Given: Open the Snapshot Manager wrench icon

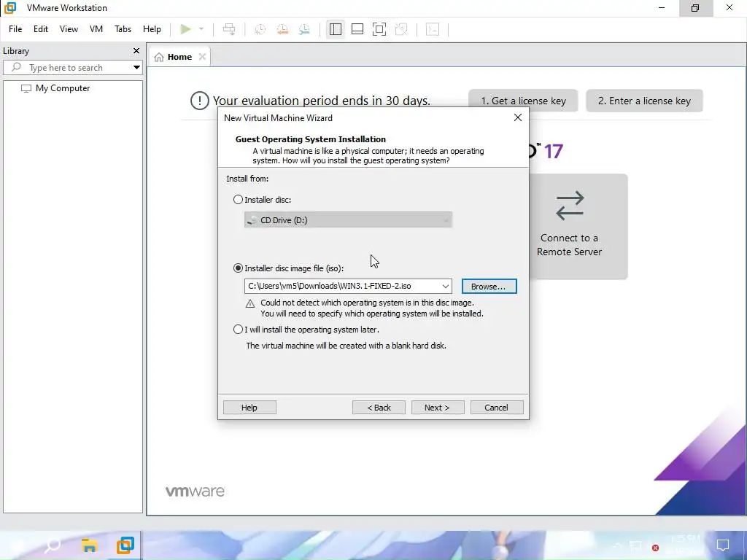Looking at the screenshot, I should [304, 29].
